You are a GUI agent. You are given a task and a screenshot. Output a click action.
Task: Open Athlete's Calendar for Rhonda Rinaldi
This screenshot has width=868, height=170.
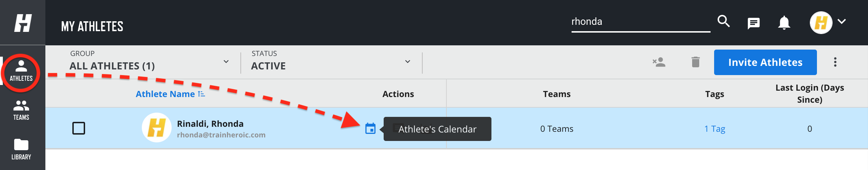tap(370, 128)
